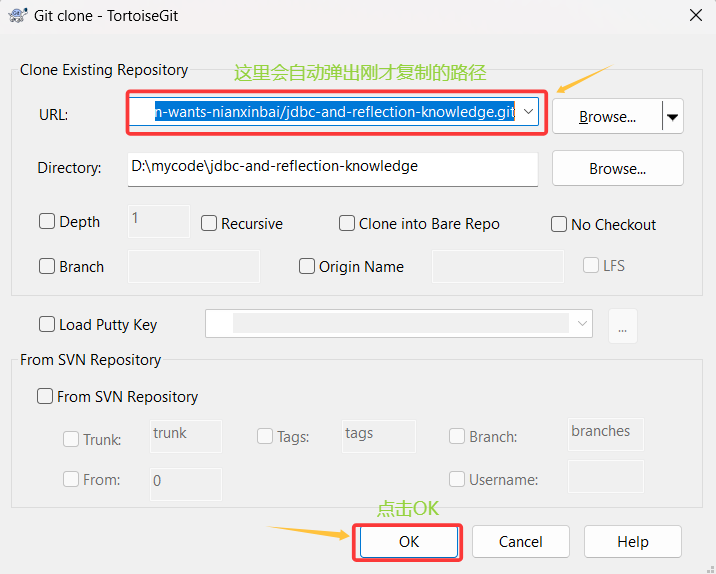Click the Cancel button

(x=521, y=542)
